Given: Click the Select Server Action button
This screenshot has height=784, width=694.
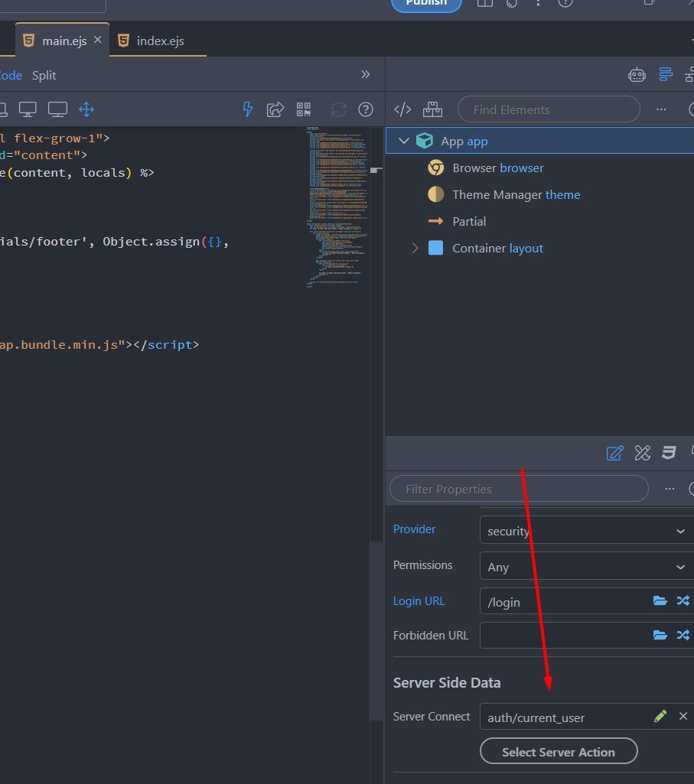Looking at the screenshot, I should click(558, 752).
